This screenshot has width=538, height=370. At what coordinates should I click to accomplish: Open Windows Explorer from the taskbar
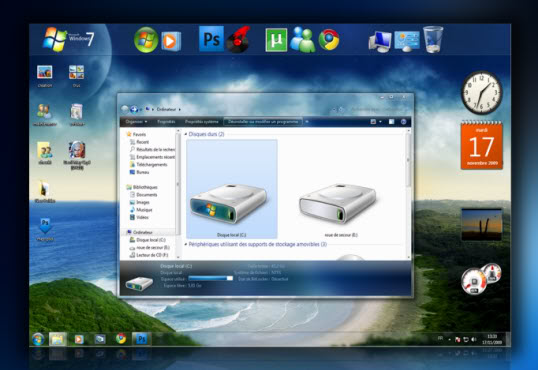click(58, 339)
